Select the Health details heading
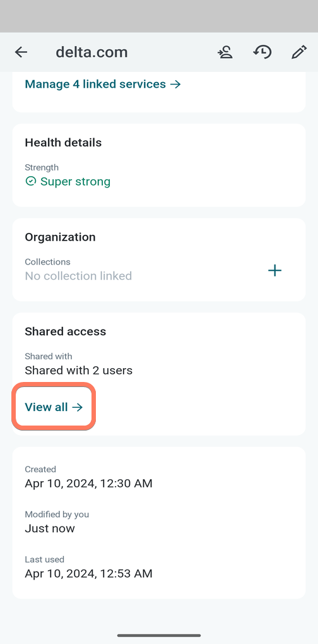The height and width of the screenshot is (644, 318). pyautogui.click(x=63, y=143)
